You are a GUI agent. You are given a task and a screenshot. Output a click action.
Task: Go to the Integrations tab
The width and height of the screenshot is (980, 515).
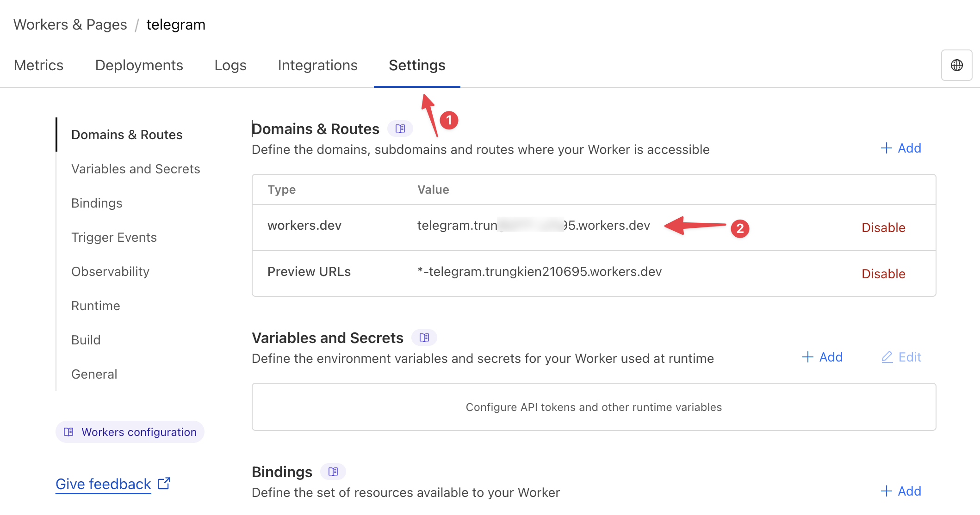318,65
